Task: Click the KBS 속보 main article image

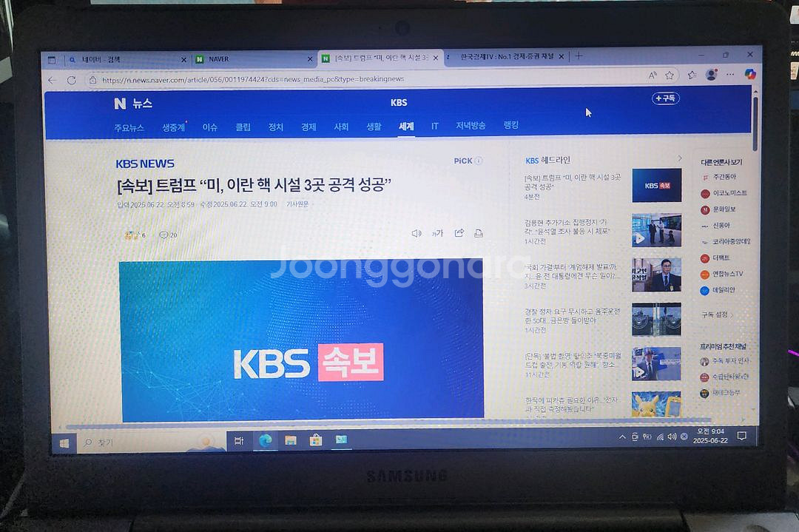Action: (302, 340)
